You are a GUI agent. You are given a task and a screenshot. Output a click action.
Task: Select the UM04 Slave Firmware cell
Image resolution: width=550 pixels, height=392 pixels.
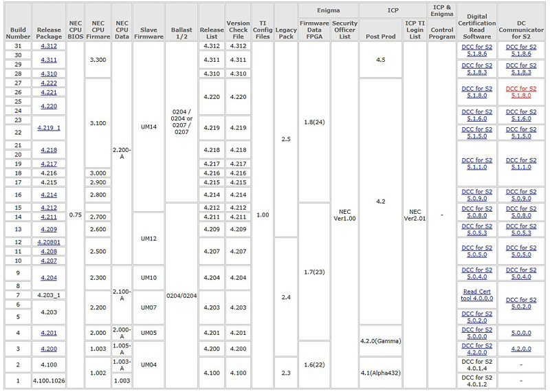pyautogui.click(x=148, y=365)
